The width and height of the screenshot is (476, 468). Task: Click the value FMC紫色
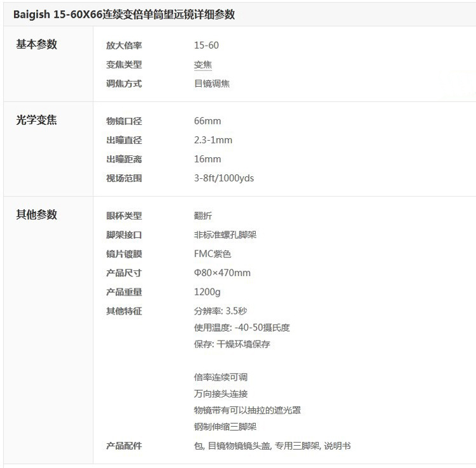(x=213, y=254)
